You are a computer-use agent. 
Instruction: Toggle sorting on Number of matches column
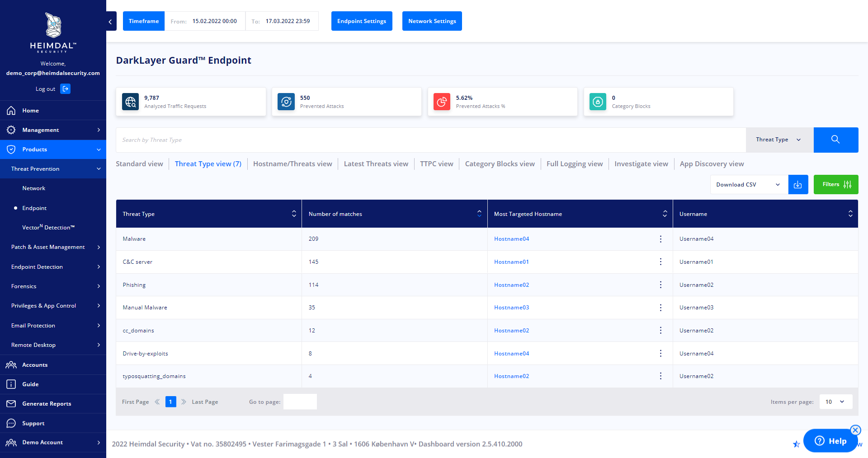479,213
